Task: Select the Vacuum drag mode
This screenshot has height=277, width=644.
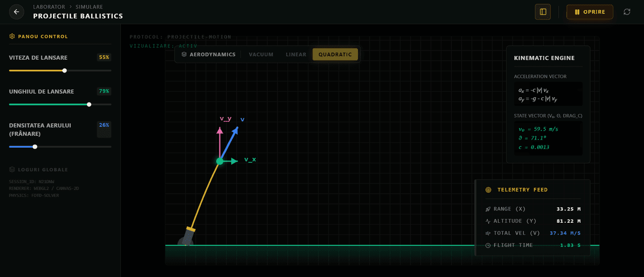Action: [x=261, y=54]
